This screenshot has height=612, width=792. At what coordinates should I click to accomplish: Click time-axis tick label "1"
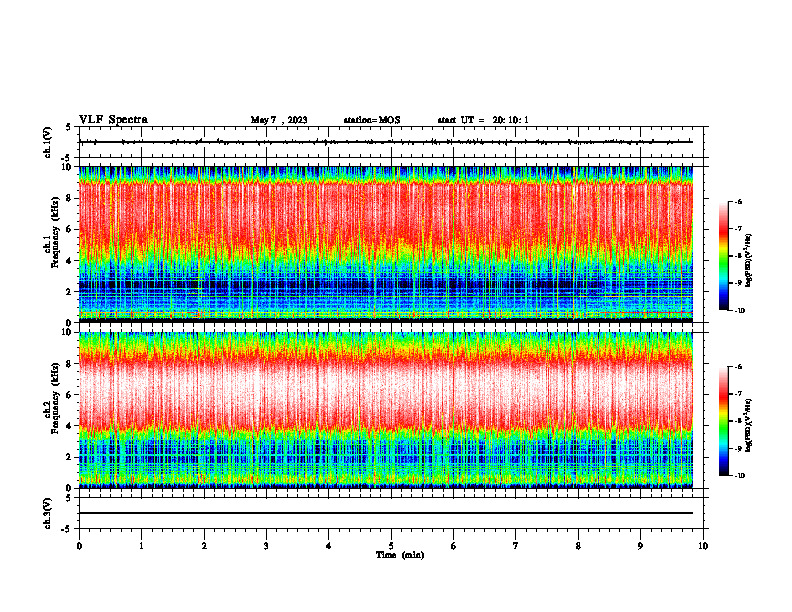(x=141, y=546)
